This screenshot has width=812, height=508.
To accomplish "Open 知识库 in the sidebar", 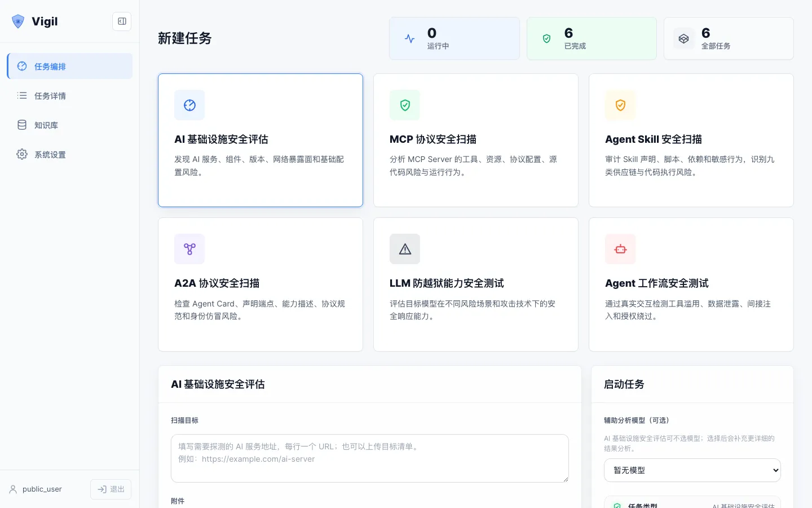I will click(70, 125).
